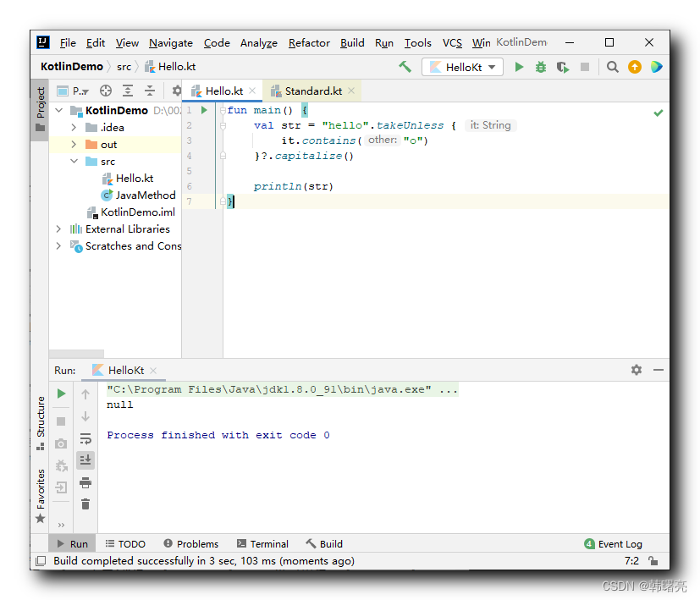Viewport: 700px width, 600px height.
Task: Click the Stop button in the Run panel
Action: point(61,421)
